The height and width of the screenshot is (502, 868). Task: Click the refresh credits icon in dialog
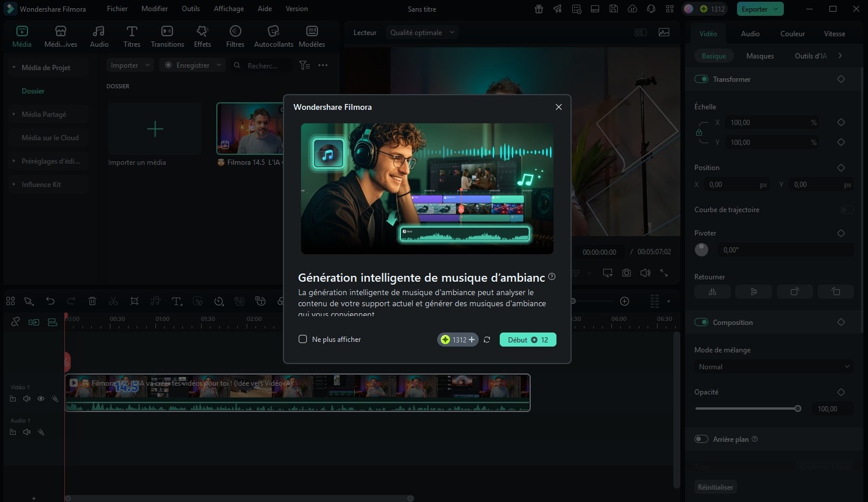coord(487,340)
